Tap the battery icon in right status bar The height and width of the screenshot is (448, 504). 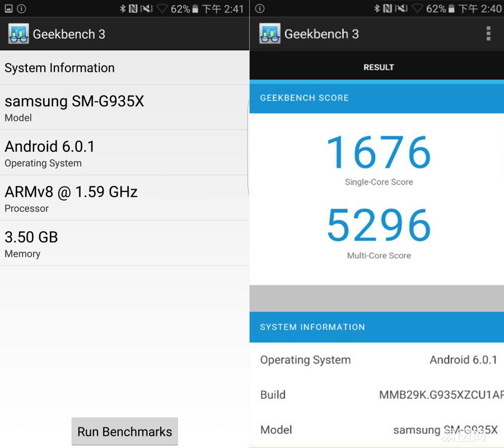point(451,9)
